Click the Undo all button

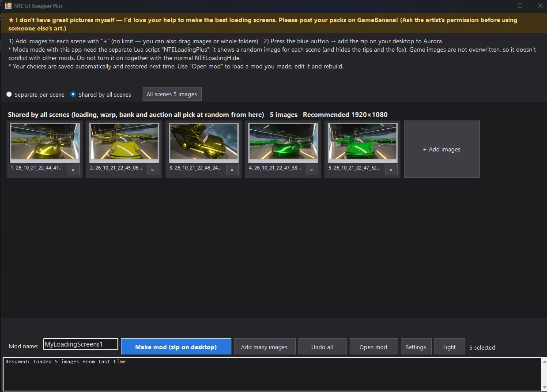[x=322, y=347]
